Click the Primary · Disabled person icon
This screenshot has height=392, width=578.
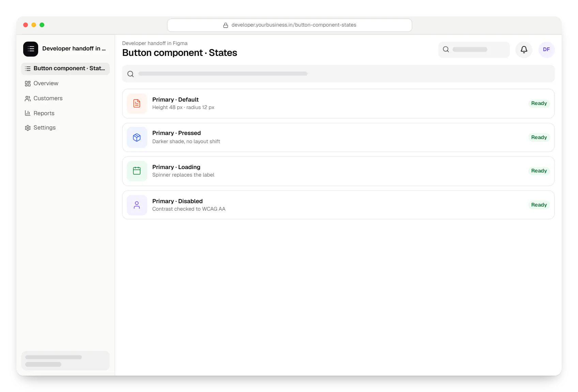[137, 205]
